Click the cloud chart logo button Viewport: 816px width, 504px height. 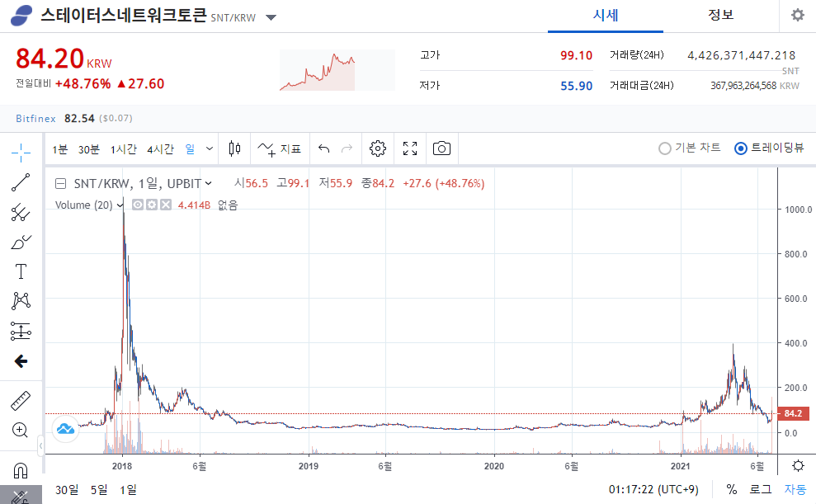[x=65, y=429]
